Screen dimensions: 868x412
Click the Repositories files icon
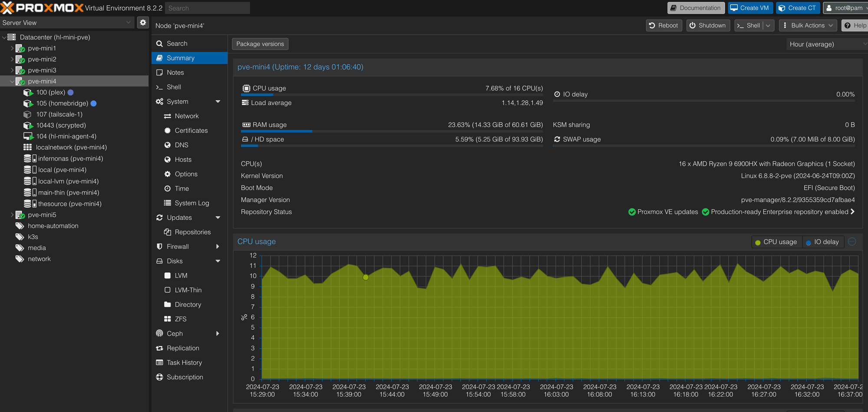pos(168,232)
